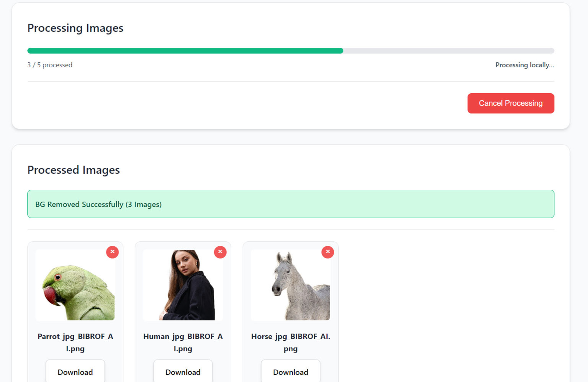Image resolution: width=588 pixels, height=382 pixels.
Task: Click the green filled portion of progress bar
Action: 185,51
